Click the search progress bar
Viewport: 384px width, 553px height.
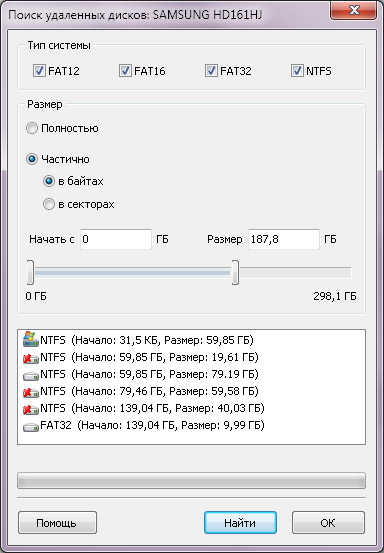(x=191, y=481)
